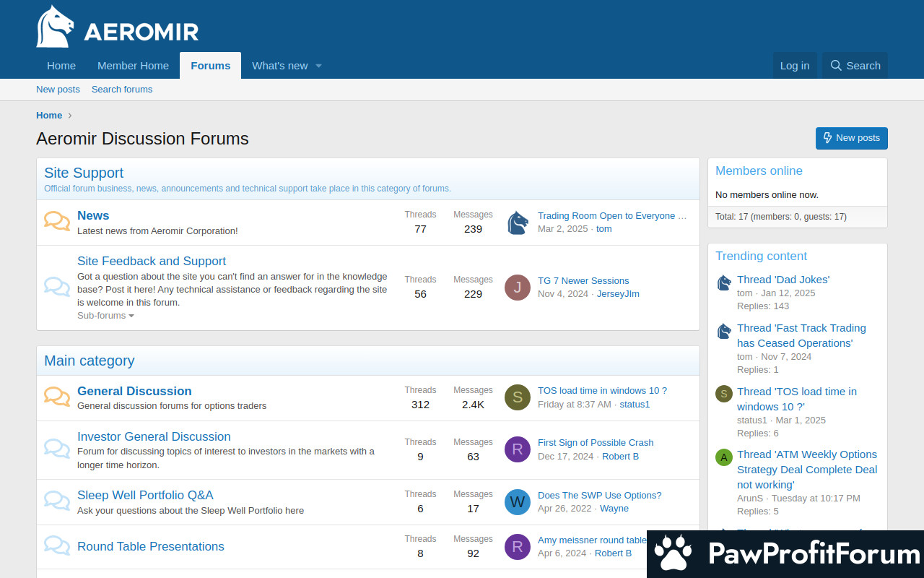Viewport: 924px width, 578px height.
Task: Click 'Trending content' heading
Action: pyautogui.click(x=761, y=256)
